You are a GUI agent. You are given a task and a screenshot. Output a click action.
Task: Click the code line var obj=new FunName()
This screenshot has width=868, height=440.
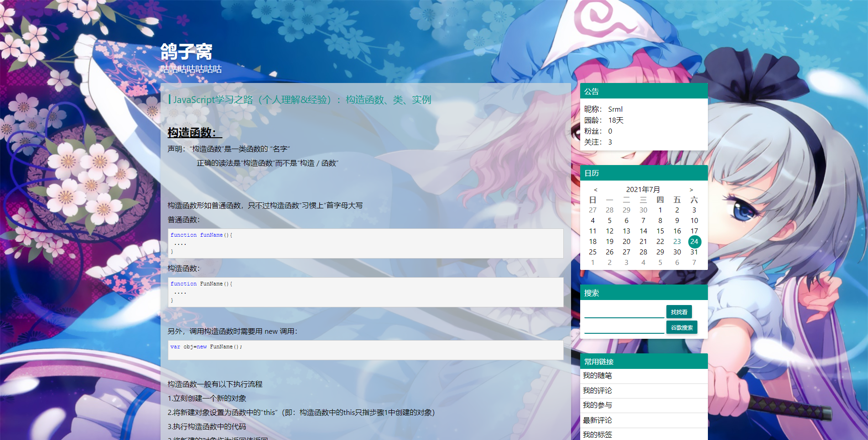(x=206, y=347)
